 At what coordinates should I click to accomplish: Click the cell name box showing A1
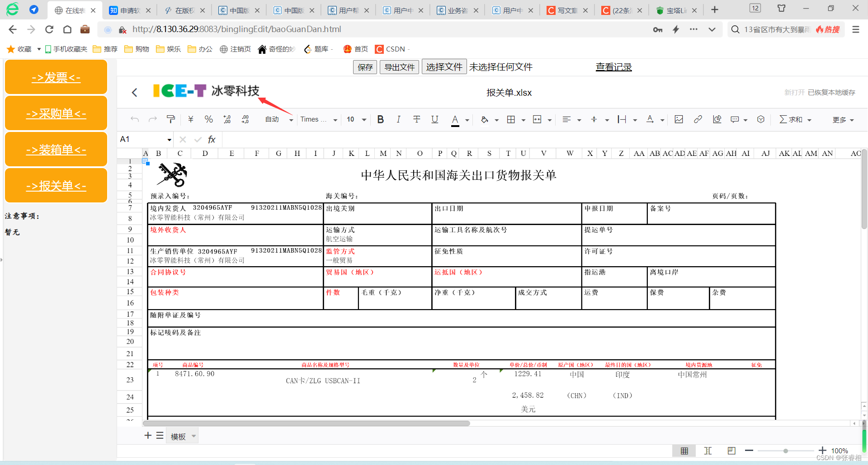tap(140, 139)
